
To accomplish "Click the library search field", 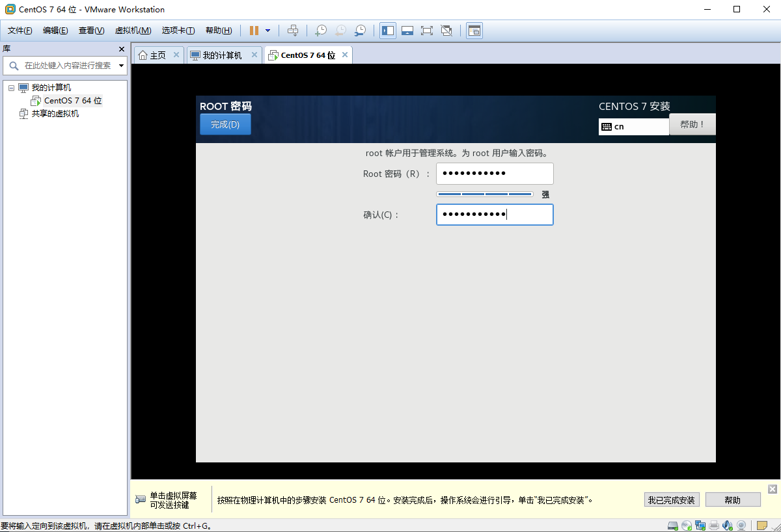I will (64, 66).
